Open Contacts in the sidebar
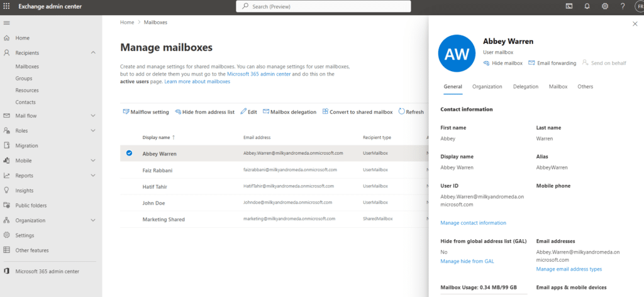Image resolution: width=644 pixels, height=297 pixels. point(25,102)
